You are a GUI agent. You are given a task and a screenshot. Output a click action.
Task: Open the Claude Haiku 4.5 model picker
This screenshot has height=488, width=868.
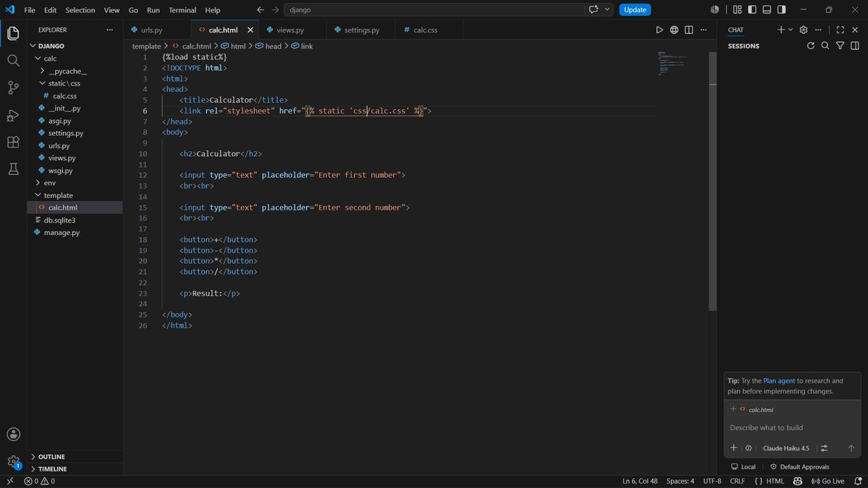tap(786, 448)
